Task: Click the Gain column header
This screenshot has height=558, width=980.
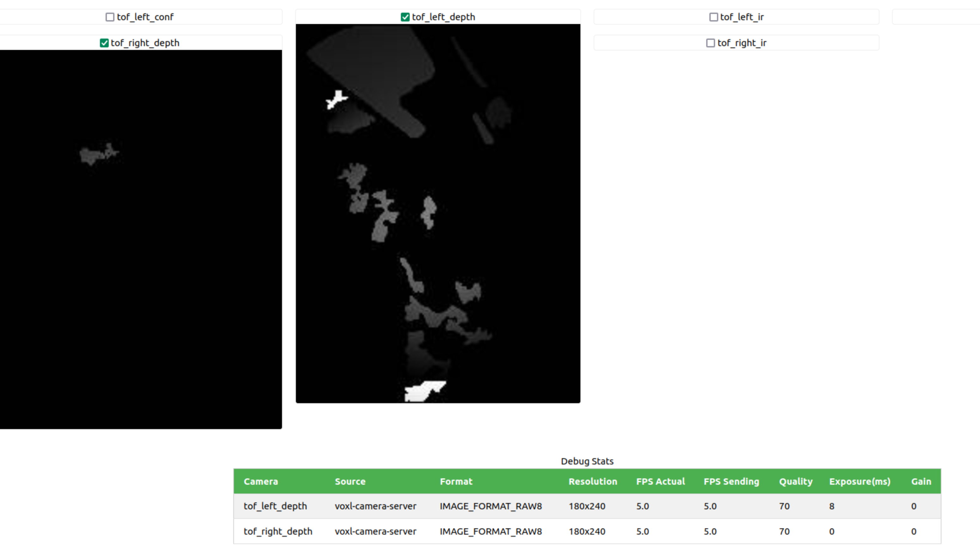Action: coord(921,481)
